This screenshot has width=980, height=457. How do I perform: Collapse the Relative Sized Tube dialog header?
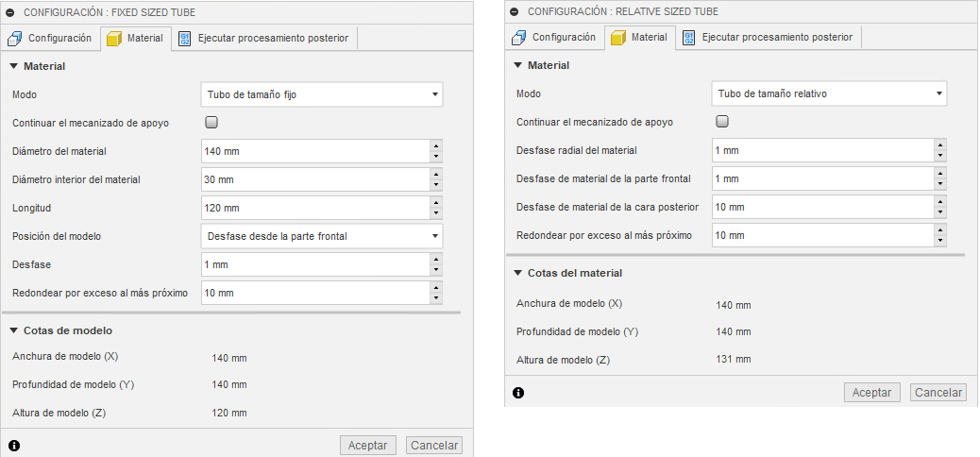[515, 11]
